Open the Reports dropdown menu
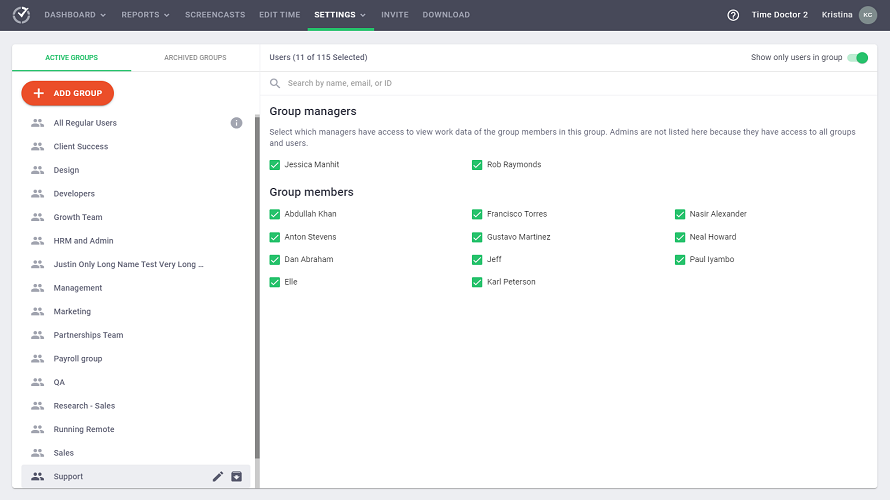Image resolution: width=890 pixels, height=500 pixels. pos(145,15)
